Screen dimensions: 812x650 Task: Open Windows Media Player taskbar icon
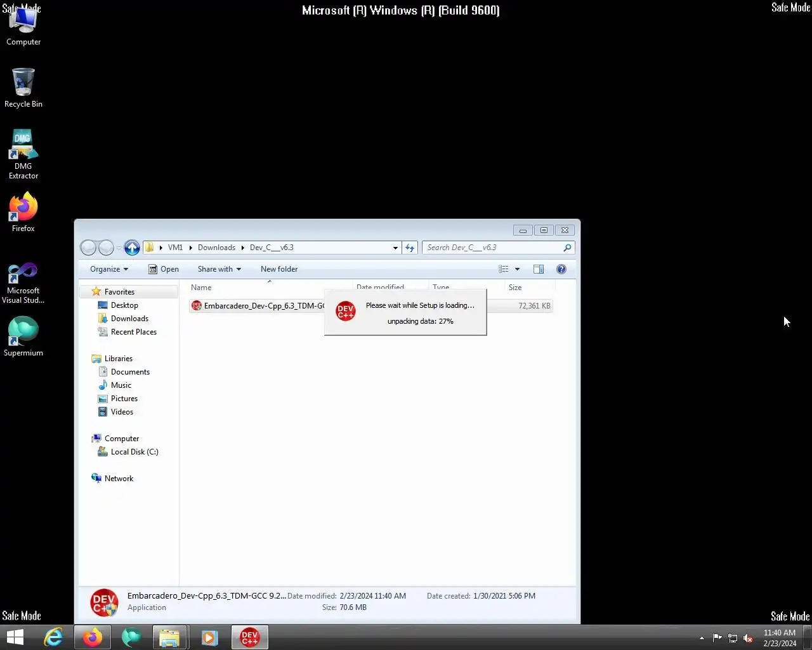point(209,637)
